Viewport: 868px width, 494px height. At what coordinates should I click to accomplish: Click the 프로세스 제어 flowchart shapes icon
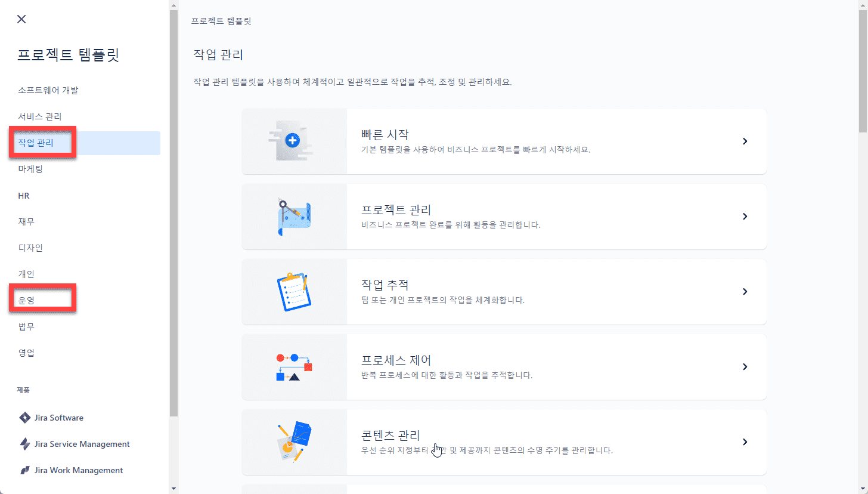click(x=294, y=367)
